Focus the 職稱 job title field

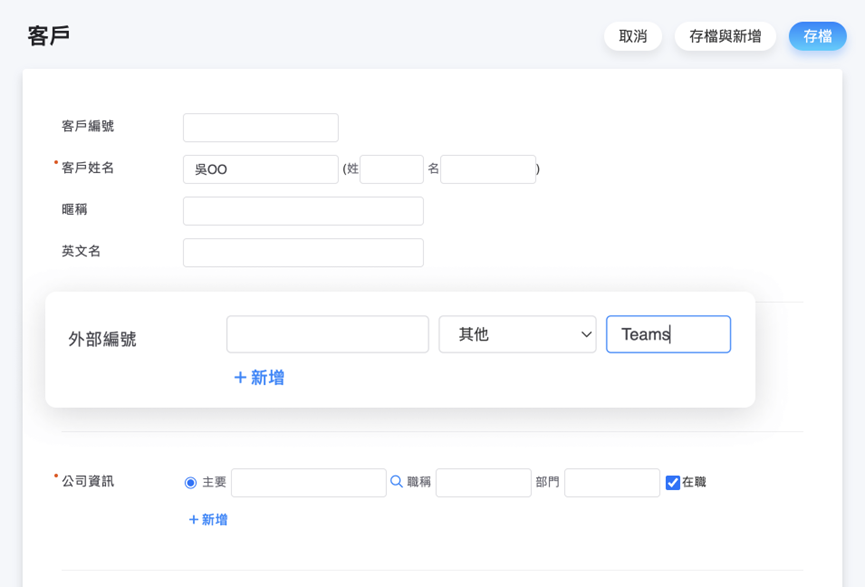coord(483,483)
